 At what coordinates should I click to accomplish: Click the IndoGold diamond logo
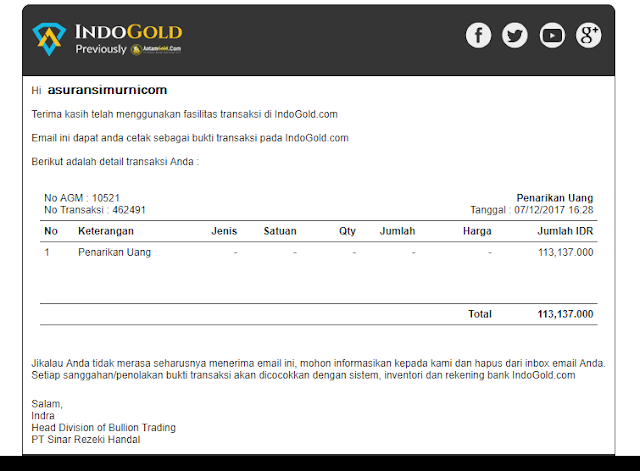(49, 39)
